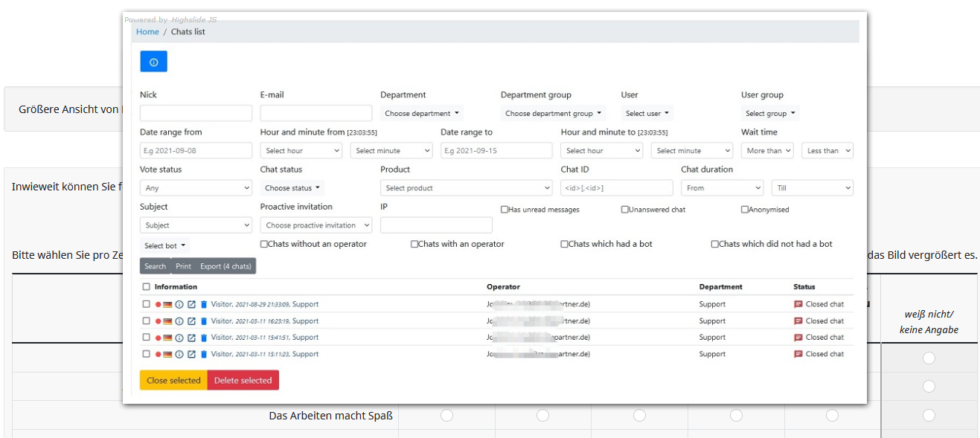The height and width of the screenshot is (438, 980).
Task: Click the red Delete selected button
Action: tap(243, 380)
